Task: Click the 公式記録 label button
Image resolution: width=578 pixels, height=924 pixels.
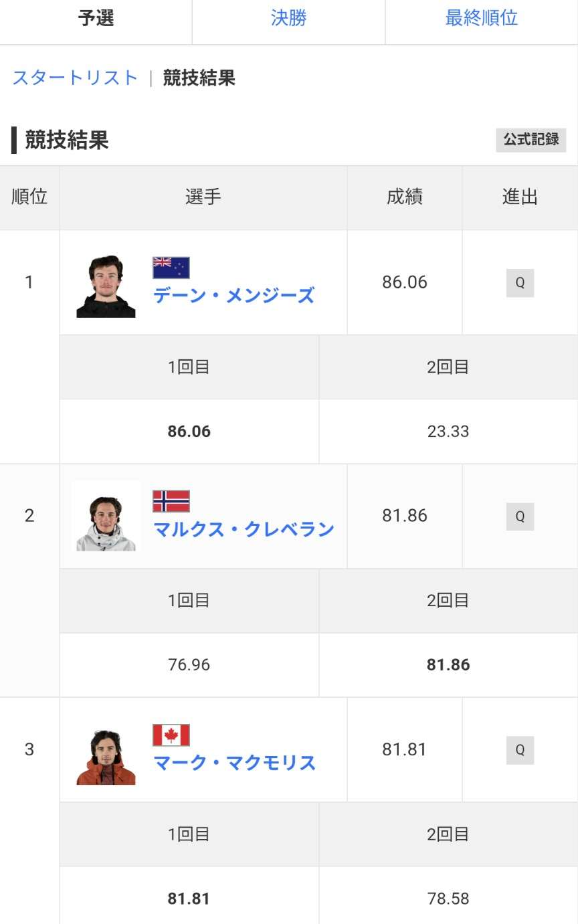Action: point(531,140)
